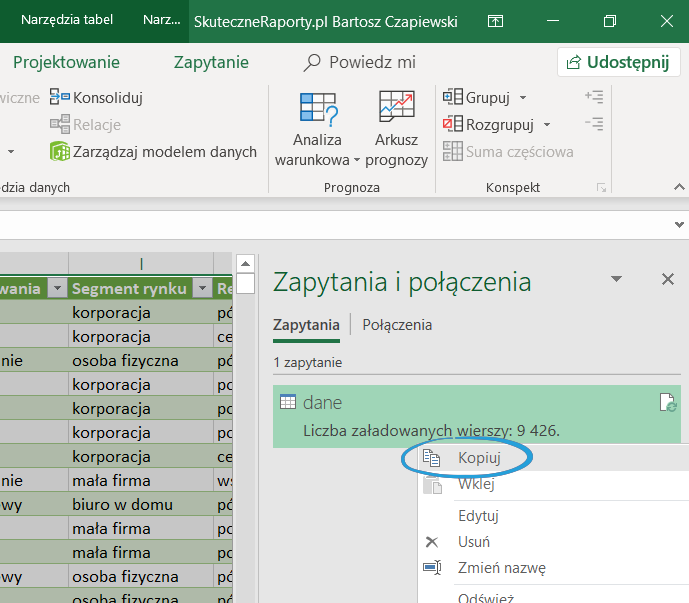The image size is (689, 603).
Task: Open the task pane options arrow
Action: [617, 279]
